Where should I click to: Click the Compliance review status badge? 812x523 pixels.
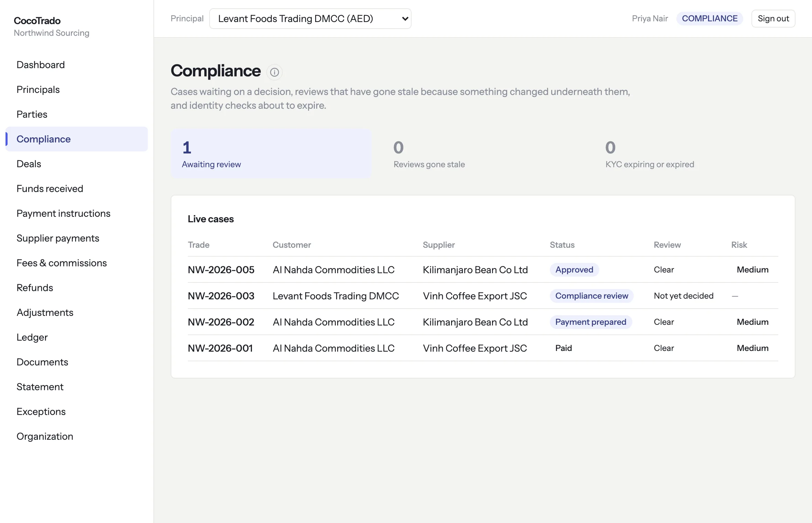click(591, 296)
